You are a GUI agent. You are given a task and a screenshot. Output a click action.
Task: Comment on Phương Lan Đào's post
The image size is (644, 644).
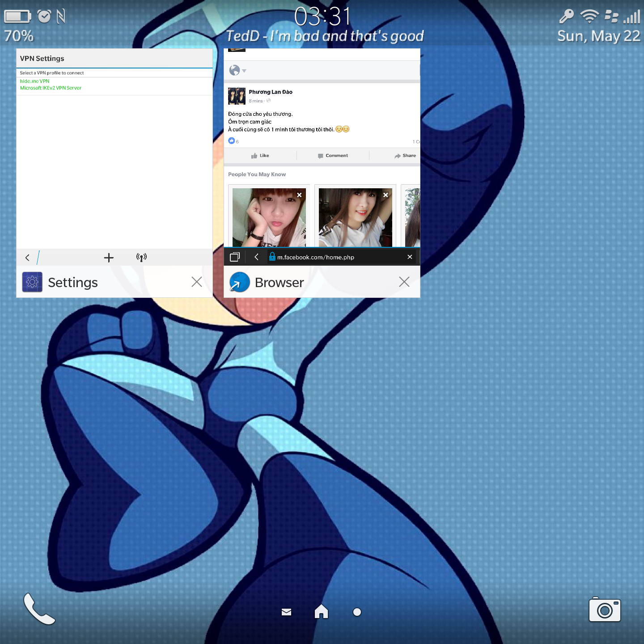(333, 156)
